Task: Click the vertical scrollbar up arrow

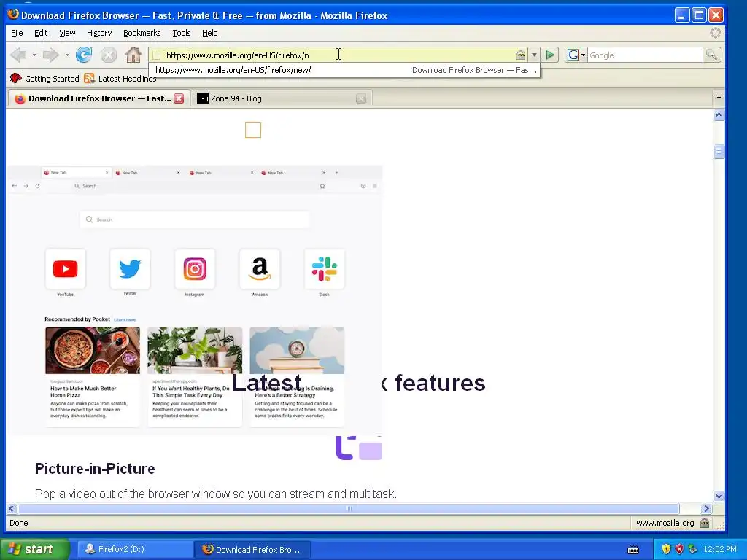Action: click(x=719, y=114)
